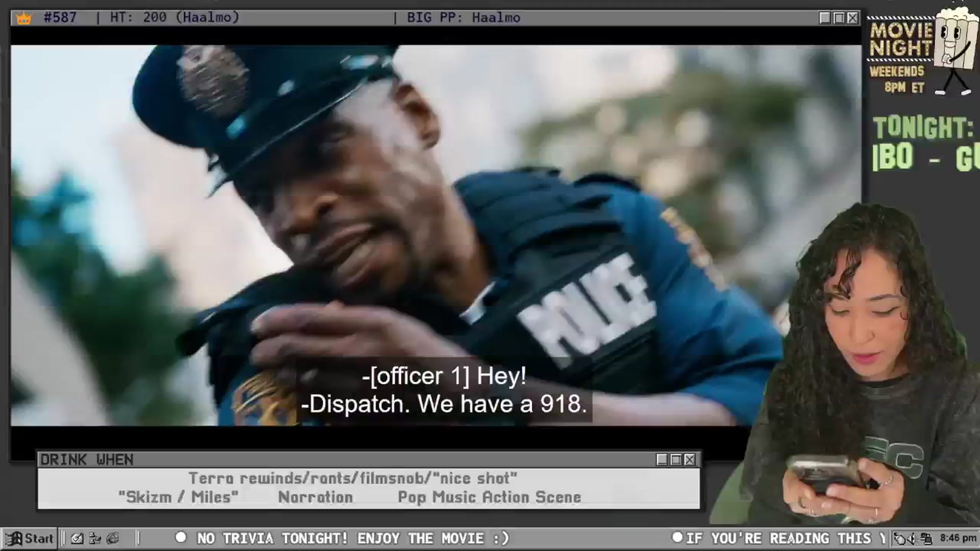Click the "Narration" drink rule
Screen dimensions: 980x551
(315, 497)
